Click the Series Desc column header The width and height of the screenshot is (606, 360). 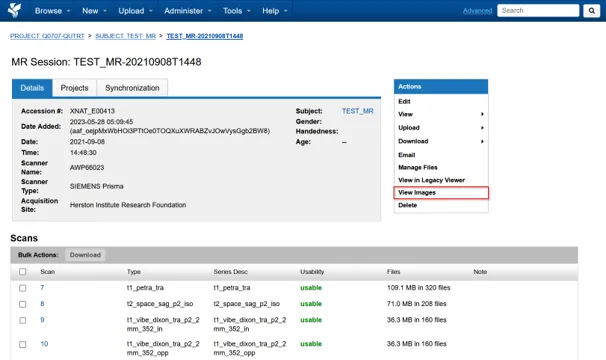pos(230,272)
